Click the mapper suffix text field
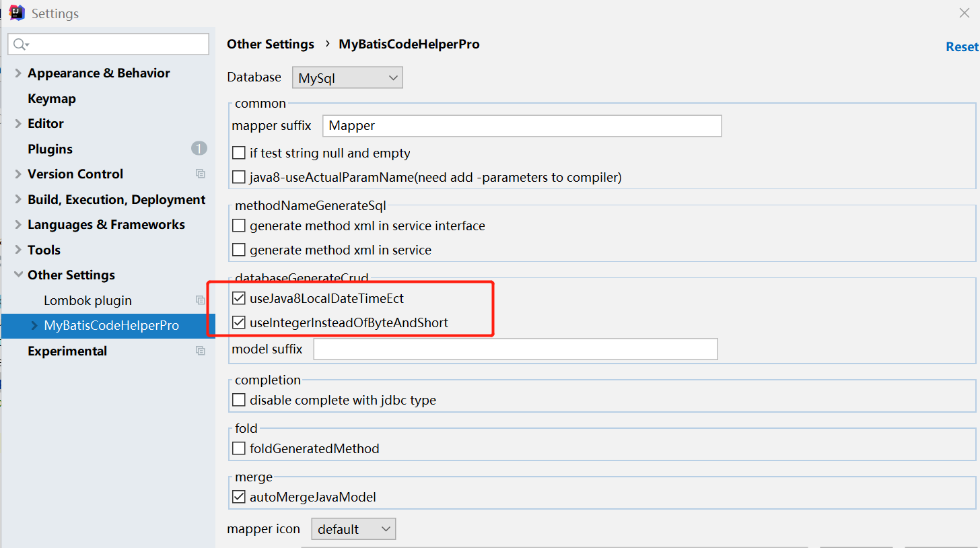980x548 pixels. pos(522,126)
